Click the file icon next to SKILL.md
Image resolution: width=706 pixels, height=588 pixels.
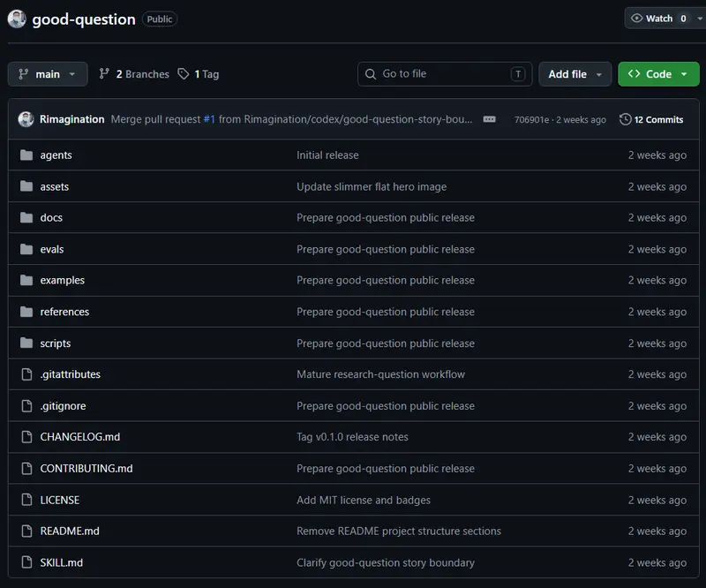coord(27,562)
